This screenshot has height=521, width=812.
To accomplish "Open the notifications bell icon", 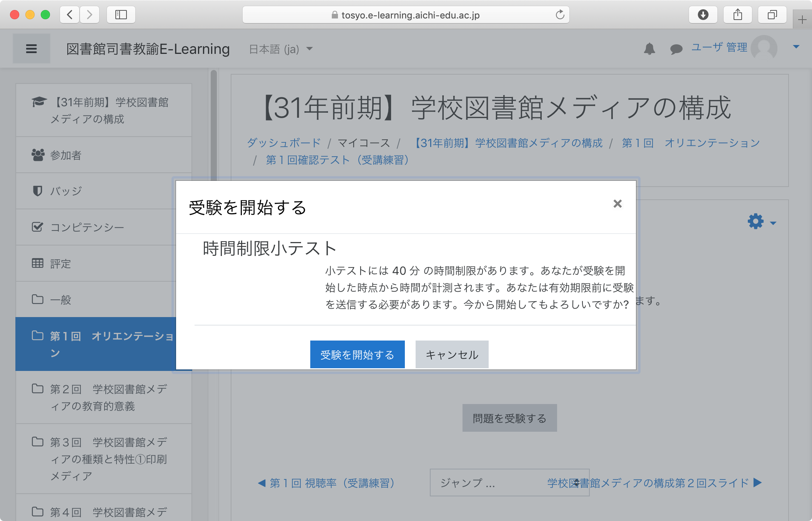I will pos(649,49).
